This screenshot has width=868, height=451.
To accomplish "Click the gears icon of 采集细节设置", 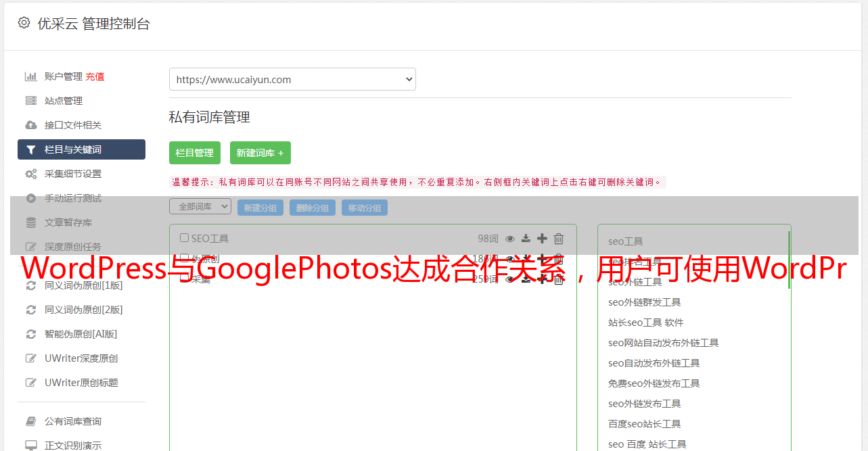I will tap(31, 174).
